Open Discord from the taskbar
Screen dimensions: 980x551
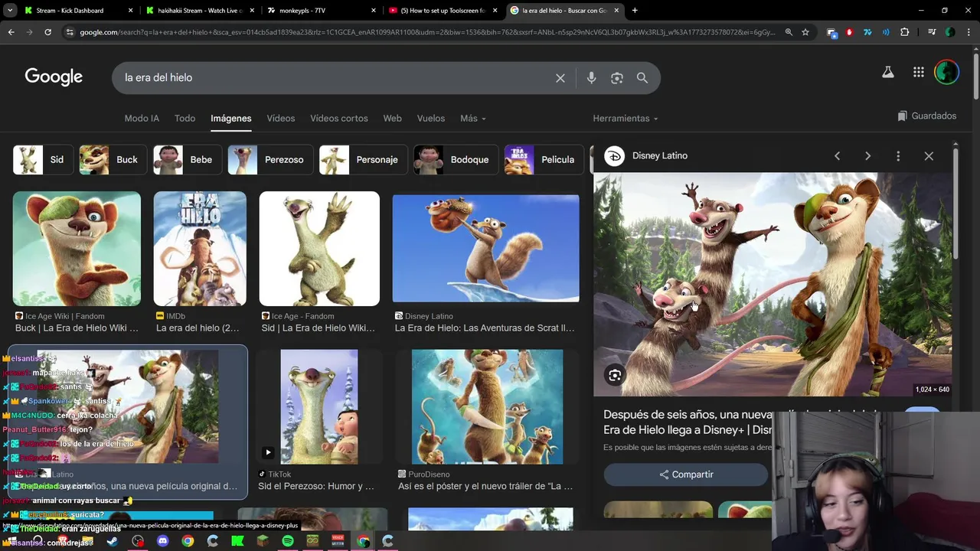click(162, 541)
